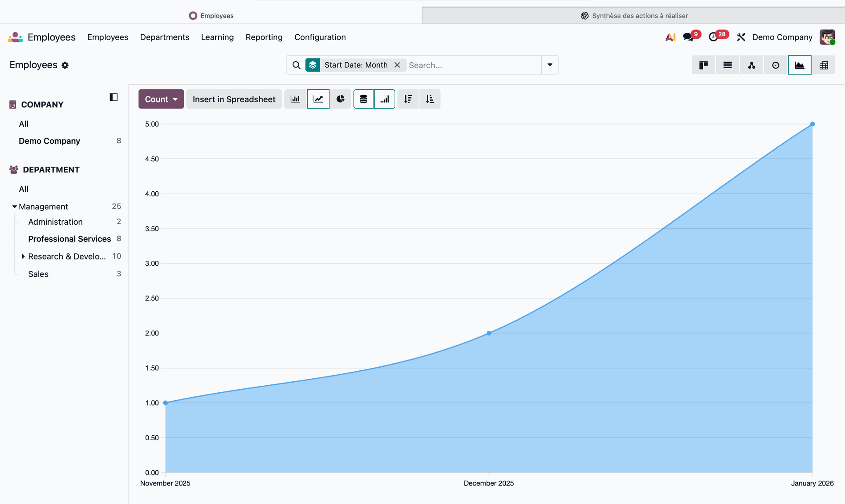Image resolution: width=845 pixels, height=504 pixels.
Task: Toggle the stacked chart option
Action: pos(364,99)
